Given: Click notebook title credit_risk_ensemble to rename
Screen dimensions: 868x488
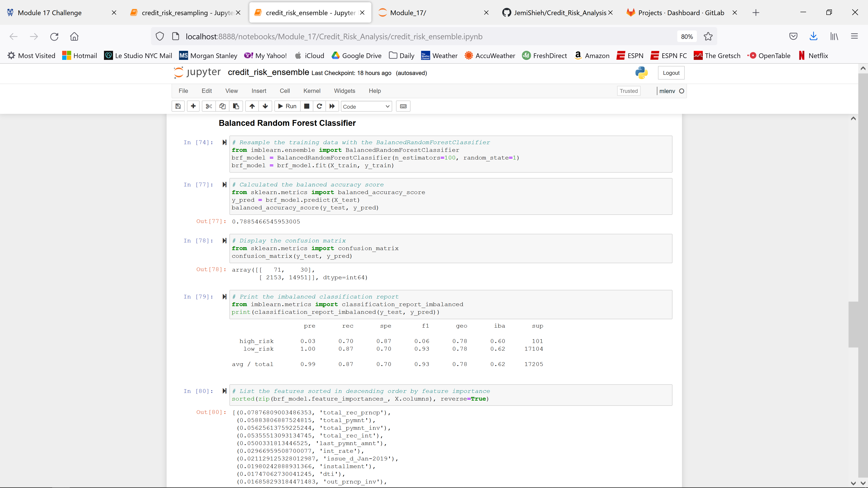Looking at the screenshot, I should click(268, 72).
